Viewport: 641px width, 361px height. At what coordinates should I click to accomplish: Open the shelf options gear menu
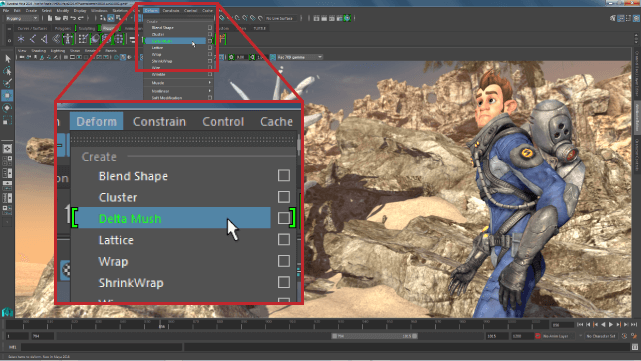(9, 40)
